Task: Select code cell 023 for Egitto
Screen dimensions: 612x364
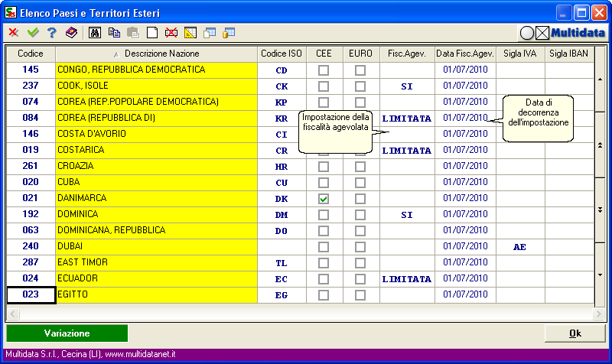Action: [31, 295]
